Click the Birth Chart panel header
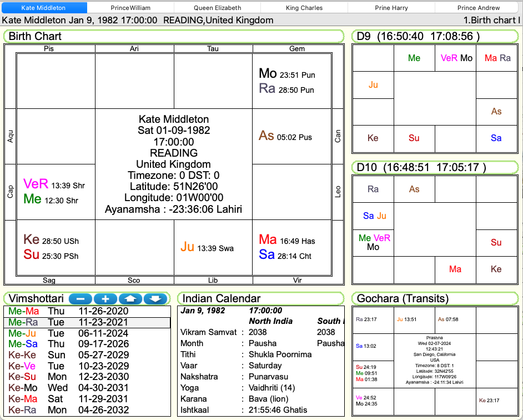The height and width of the screenshot is (420, 523). tap(174, 37)
